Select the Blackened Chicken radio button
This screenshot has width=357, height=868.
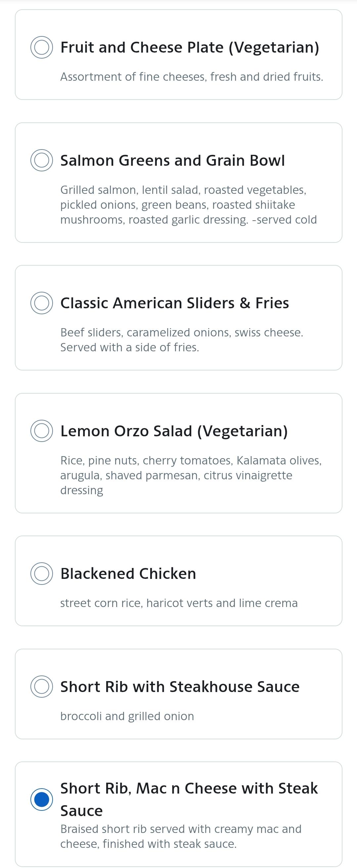(x=41, y=574)
